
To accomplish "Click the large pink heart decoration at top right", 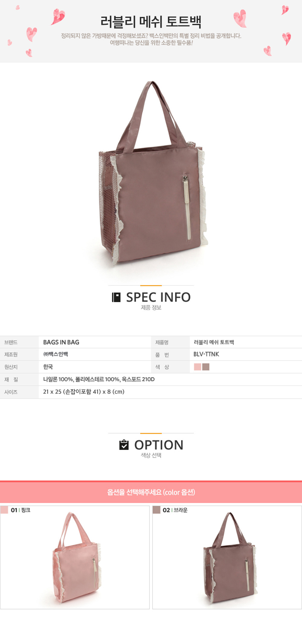I will (x=240, y=19).
